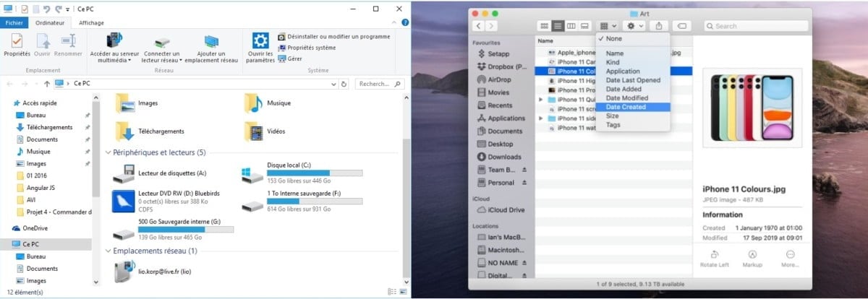Open Finder group-by dropdown button
The height and width of the screenshot is (299, 868).
point(608,25)
